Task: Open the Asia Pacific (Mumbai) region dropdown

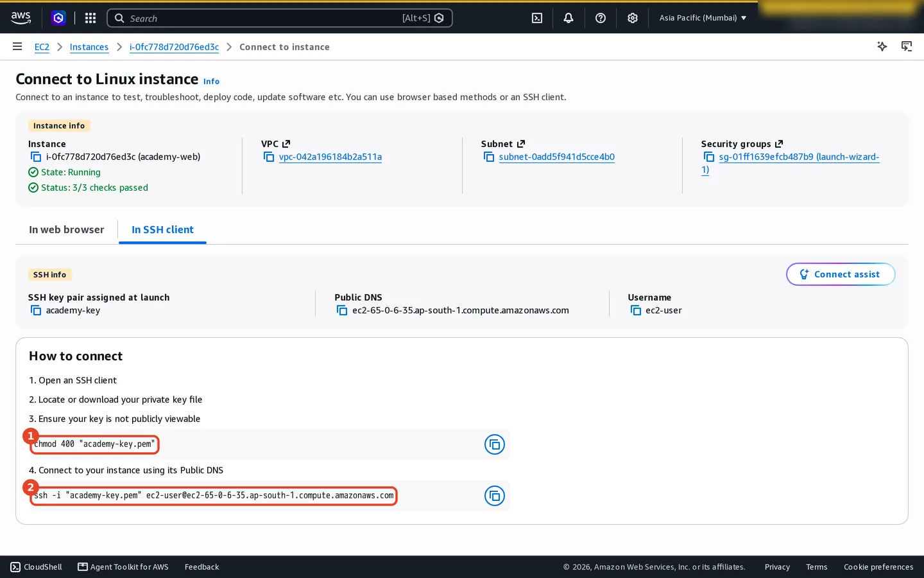Action: tap(703, 18)
